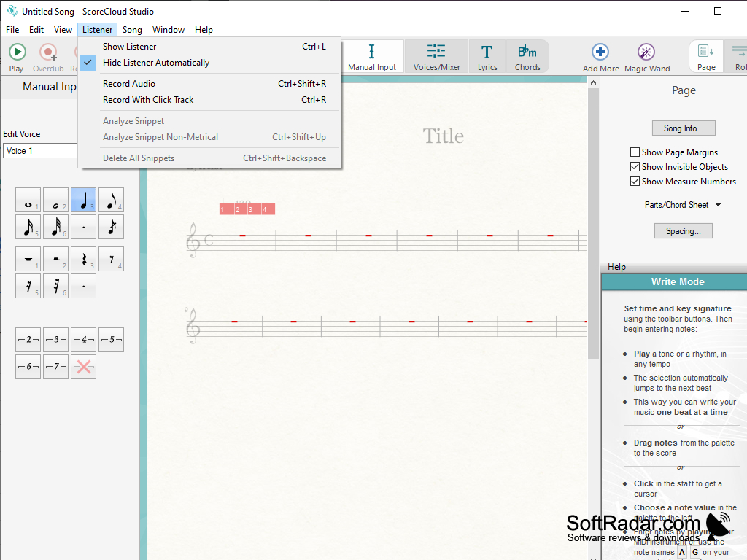Open the File menu
747x560 pixels.
pyautogui.click(x=12, y=29)
